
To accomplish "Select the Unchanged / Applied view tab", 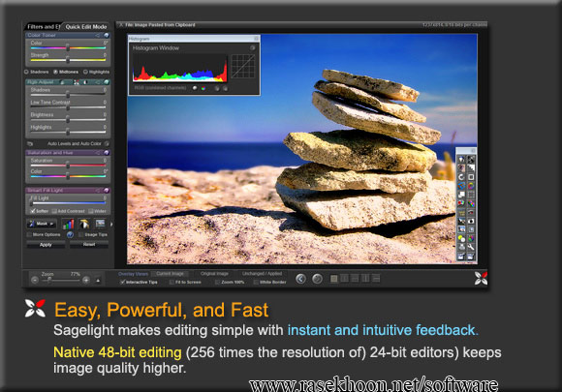I will coord(262,274).
